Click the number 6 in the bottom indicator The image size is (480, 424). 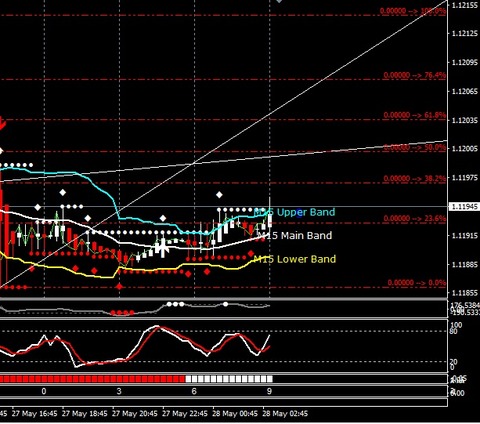pos(194,391)
